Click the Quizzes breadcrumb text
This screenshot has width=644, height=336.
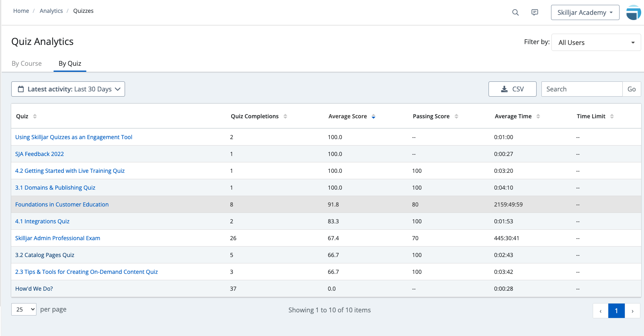click(x=83, y=11)
